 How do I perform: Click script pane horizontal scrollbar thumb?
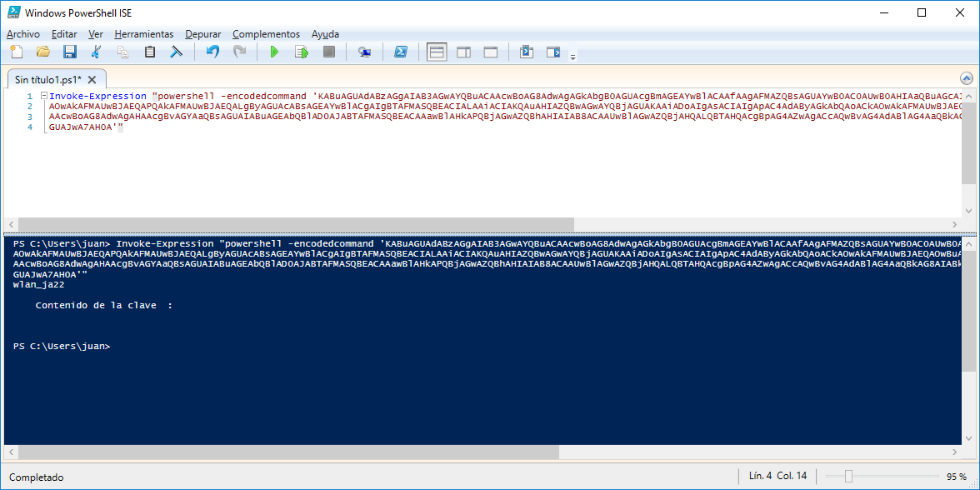tap(295, 223)
